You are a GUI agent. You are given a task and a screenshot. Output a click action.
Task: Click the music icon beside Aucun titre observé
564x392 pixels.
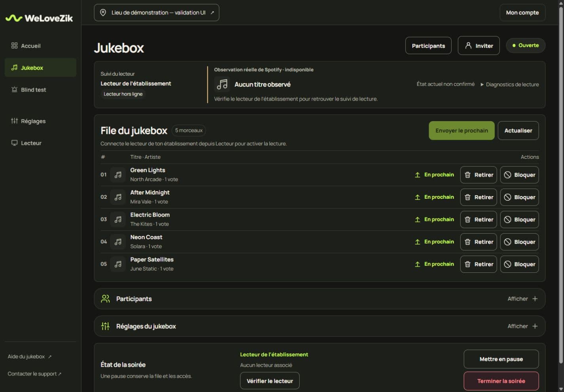[222, 84]
